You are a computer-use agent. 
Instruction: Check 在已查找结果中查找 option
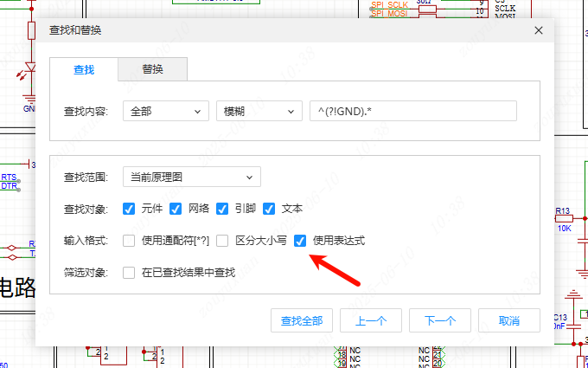(130, 273)
